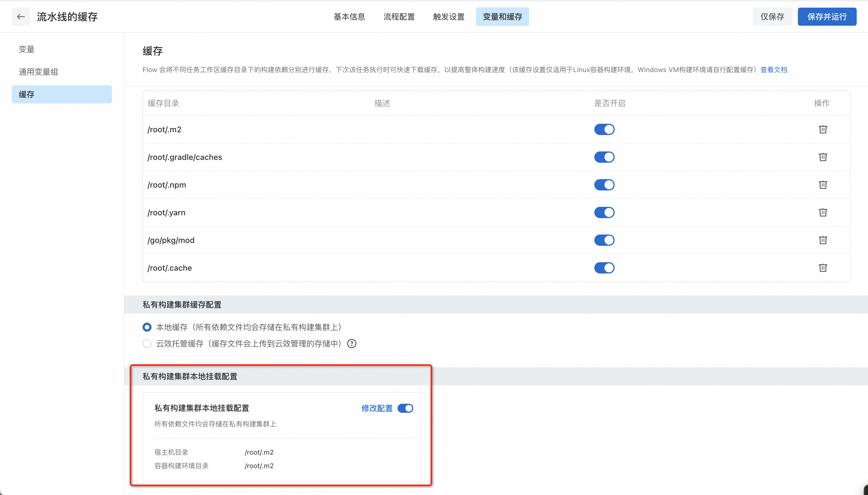Toggle the /root/.cache switch
The image size is (868, 495).
click(x=604, y=268)
